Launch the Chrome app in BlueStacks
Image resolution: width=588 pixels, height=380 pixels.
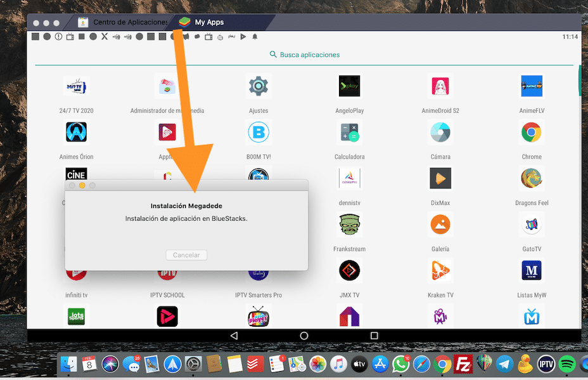pyautogui.click(x=531, y=133)
